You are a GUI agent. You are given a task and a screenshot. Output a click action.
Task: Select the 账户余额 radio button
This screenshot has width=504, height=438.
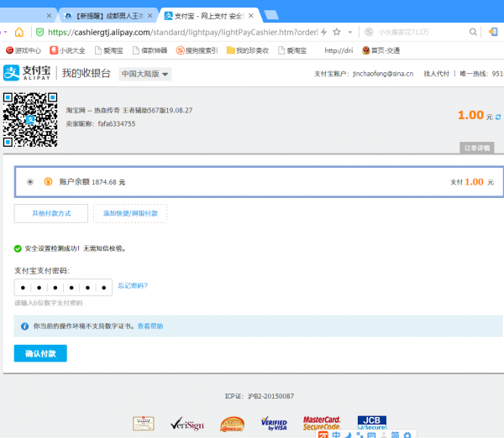[x=30, y=182]
